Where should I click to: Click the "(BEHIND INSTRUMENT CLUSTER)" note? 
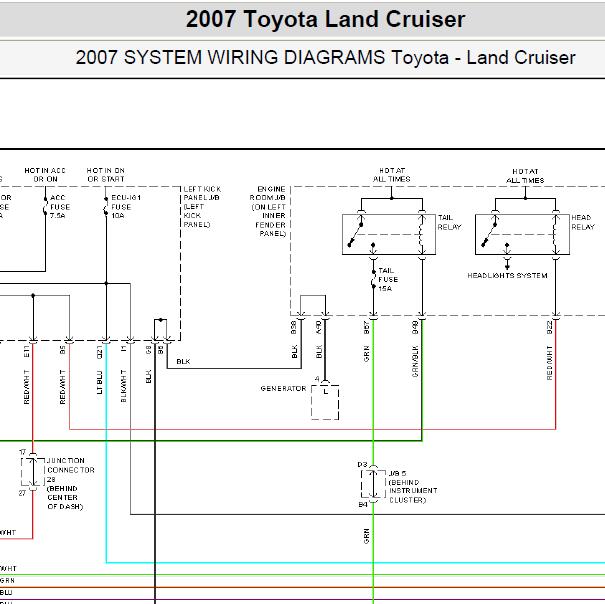413,491
